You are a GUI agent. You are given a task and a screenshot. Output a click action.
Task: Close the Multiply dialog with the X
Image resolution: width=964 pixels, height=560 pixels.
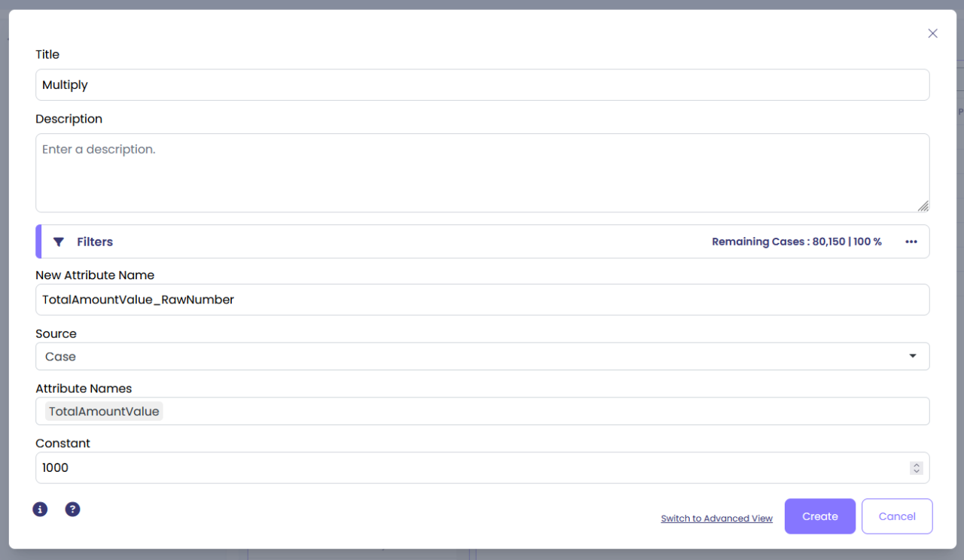(x=932, y=33)
